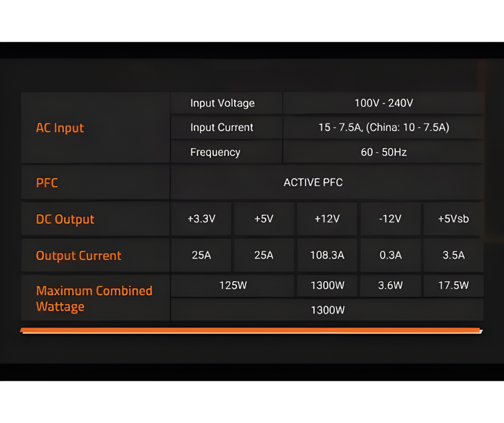Select the +3.3V rail cell
This screenshot has height=423, width=504.
(x=201, y=219)
